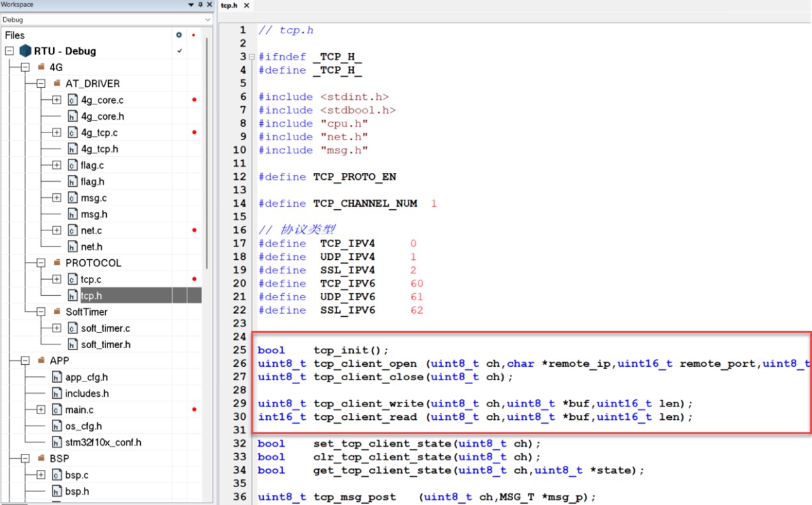Click the PROTOCOL folder icon
The image size is (812, 505).
pos(57,263)
